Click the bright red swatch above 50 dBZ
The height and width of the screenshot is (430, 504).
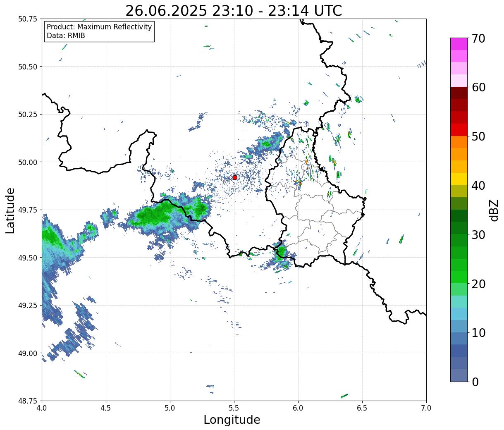459,130
